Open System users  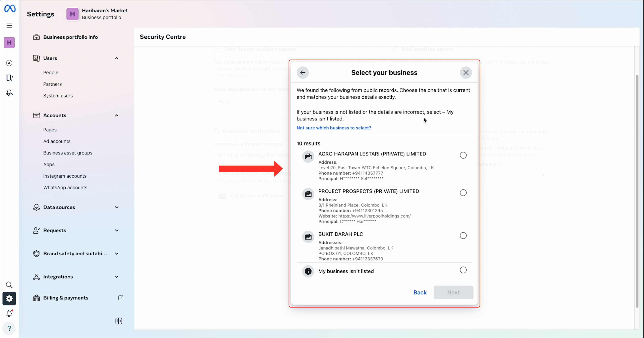click(58, 96)
